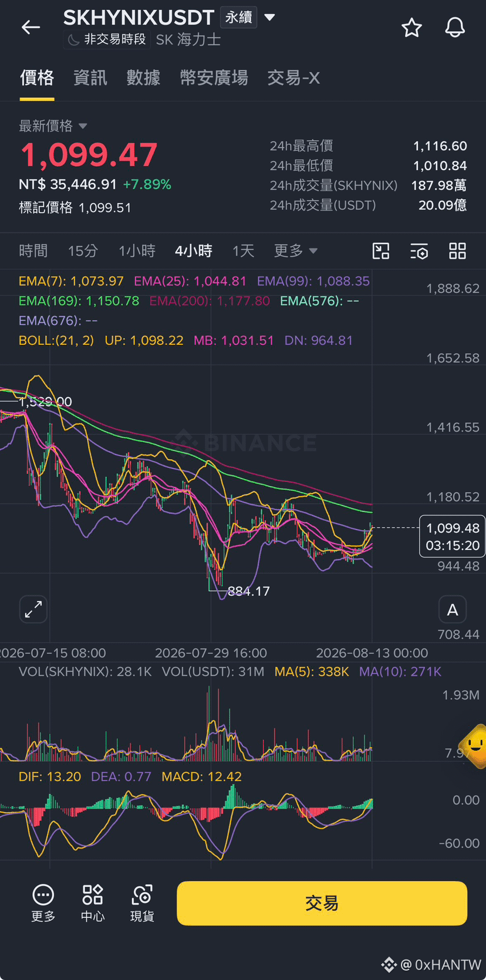This screenshot has width=486, height=980.
Task: Tap the floating smiley assistant icon
Action: (x=474, y=746)
